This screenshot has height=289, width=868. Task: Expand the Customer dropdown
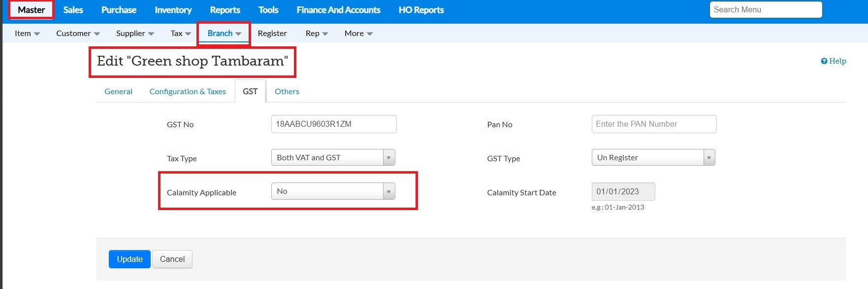coord(78,34)
